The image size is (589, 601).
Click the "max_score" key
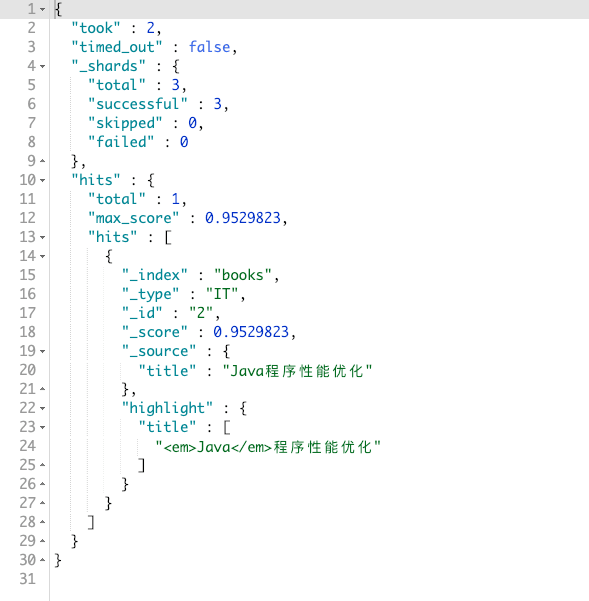[134, 218]
